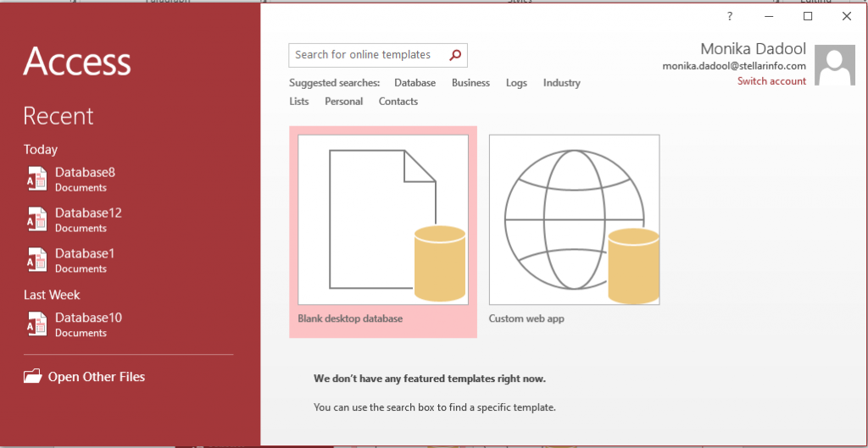Choose the Contacts suggested search

coord(398,102)
